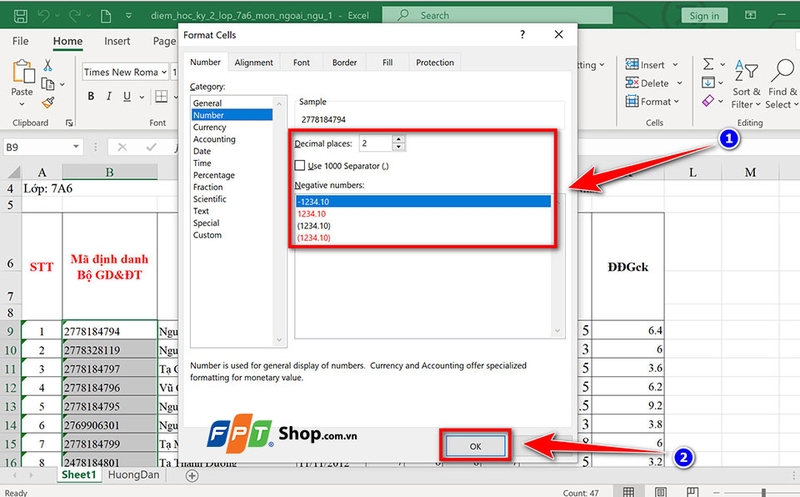Click Cancel formula bar X icon
This screenshot has width=800, height=497.
pos(122,147)
